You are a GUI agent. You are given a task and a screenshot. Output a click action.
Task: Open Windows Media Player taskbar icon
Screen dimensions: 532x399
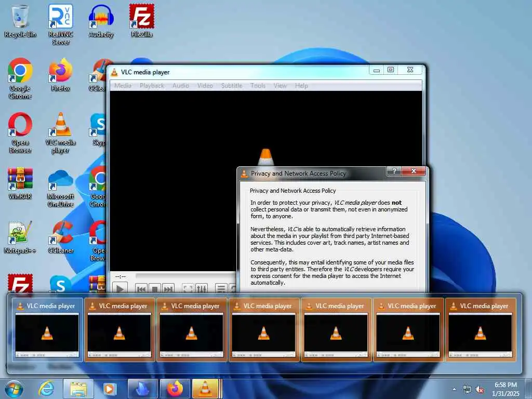(110, 389)
